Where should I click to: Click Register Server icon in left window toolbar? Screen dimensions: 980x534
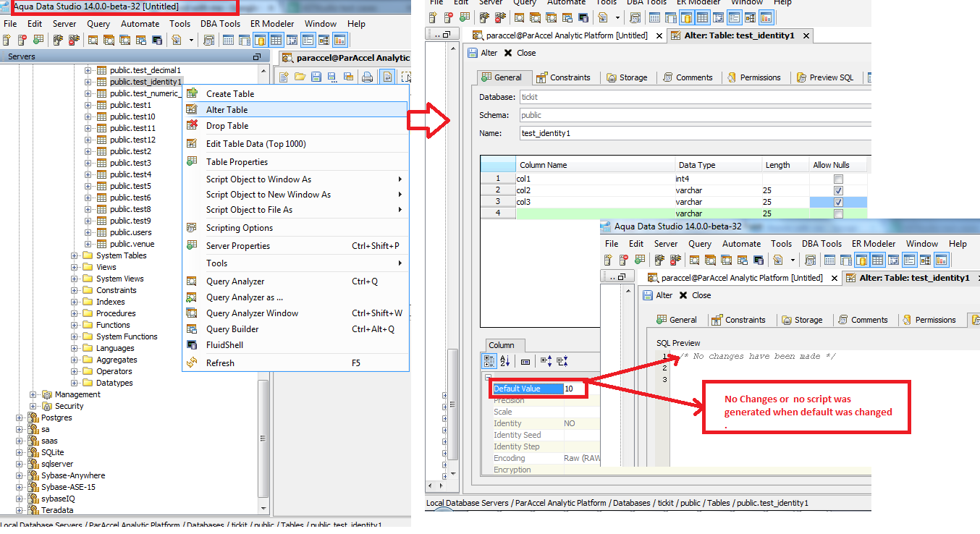(8, 40)
